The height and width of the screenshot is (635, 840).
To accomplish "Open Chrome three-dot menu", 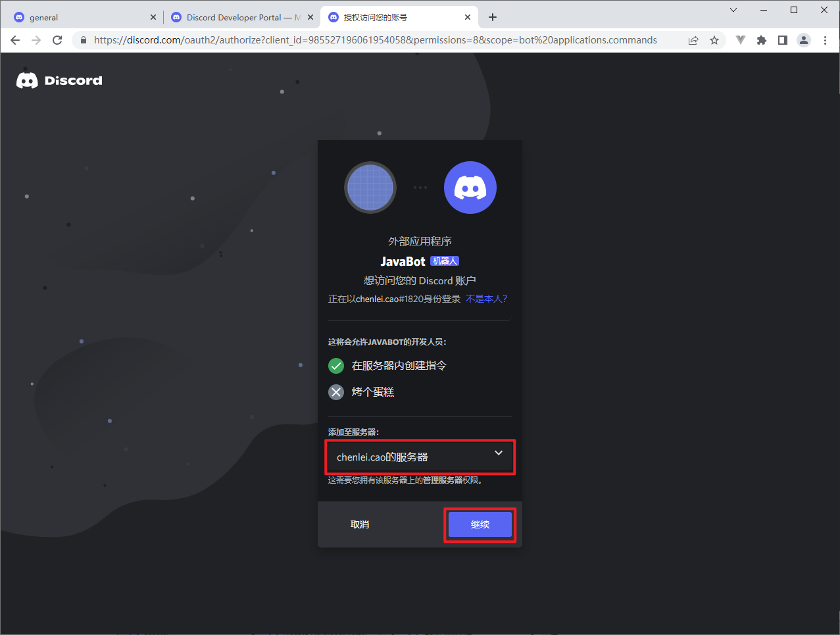I will point(825,40).
